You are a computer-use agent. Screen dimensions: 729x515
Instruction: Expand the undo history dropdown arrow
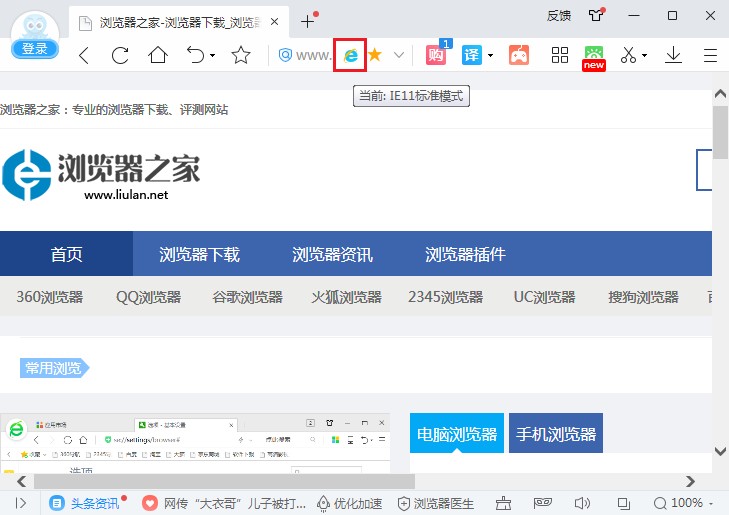point(212,55)
